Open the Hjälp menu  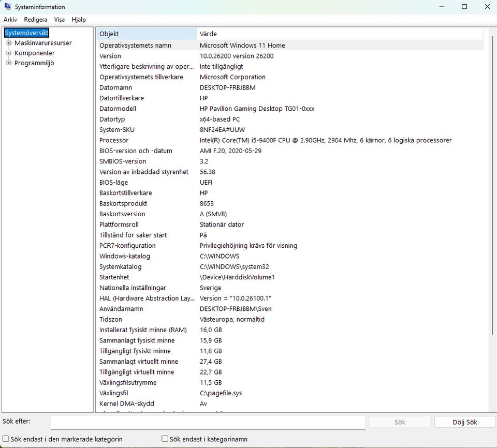(79, 20)
